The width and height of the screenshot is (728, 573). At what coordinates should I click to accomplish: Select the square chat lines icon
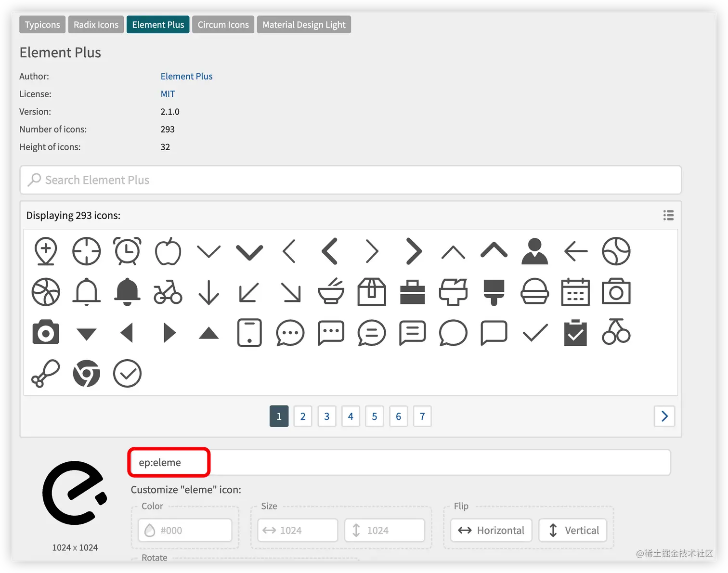(413, 333)
